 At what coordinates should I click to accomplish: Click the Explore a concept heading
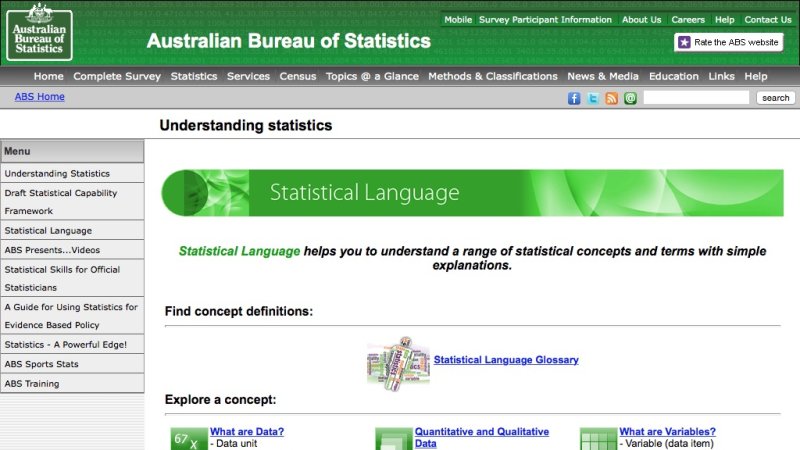[x=220, y=399]
